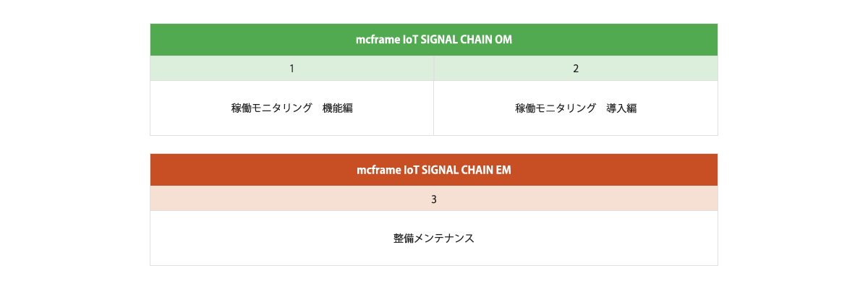Screen dimensions: 868x289
Task: Select the cell numbered 3
Action: [434, 199]
